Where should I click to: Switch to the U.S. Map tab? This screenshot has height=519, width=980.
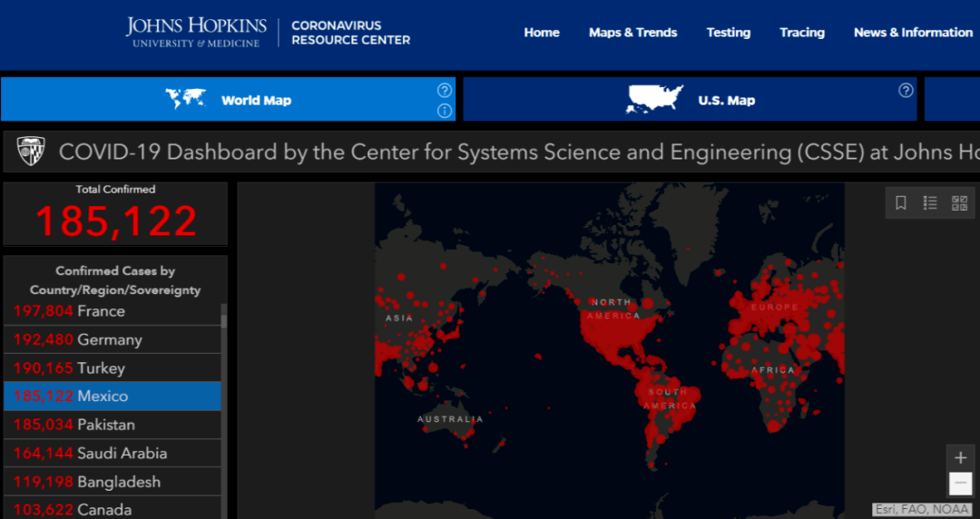pos(690,99)
